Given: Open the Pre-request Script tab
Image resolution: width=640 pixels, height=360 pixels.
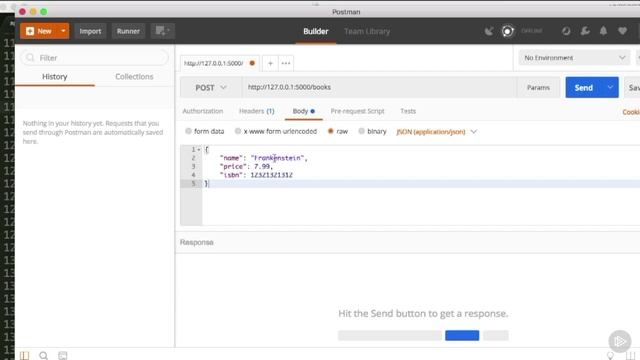Looking at the screenshot, I should pyautogui.click(x=358, y=111).
